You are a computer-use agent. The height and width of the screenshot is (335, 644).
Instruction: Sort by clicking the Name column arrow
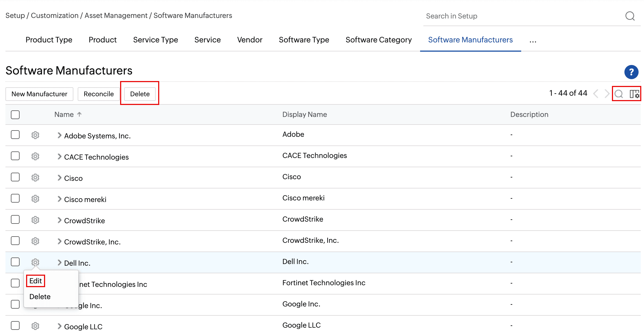point(80,114)
